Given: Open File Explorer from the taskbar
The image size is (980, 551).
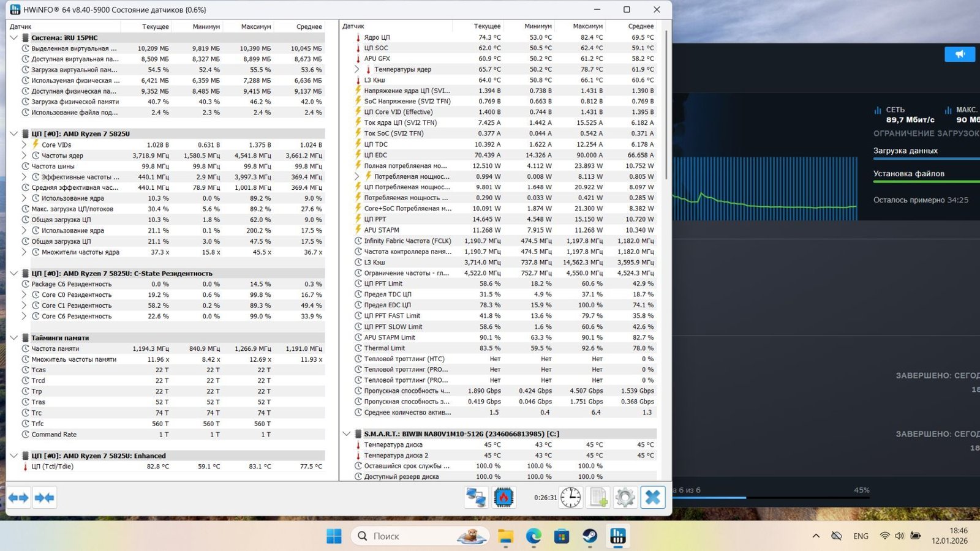Looking at the screenshot, I should click(x=505, y=536).
